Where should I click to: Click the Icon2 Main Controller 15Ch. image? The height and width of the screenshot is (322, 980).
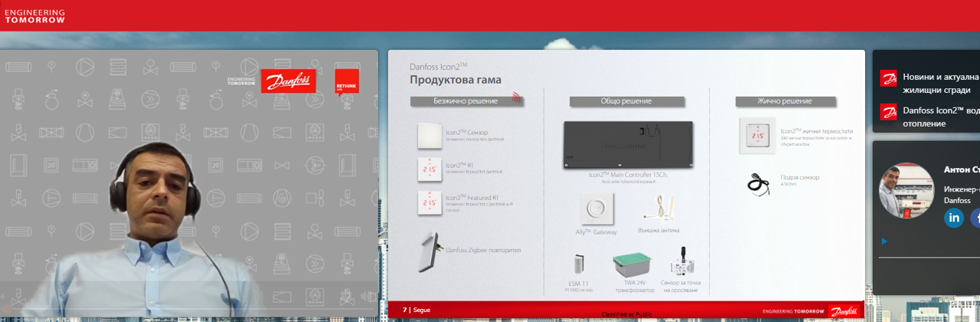pyautogui.click(x=629, y=144)
